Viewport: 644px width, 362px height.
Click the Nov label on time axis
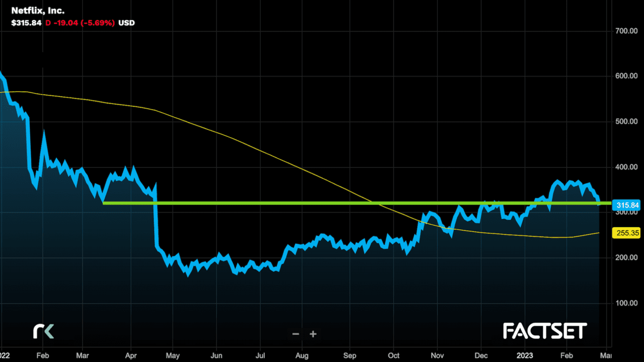coord(437,355)
